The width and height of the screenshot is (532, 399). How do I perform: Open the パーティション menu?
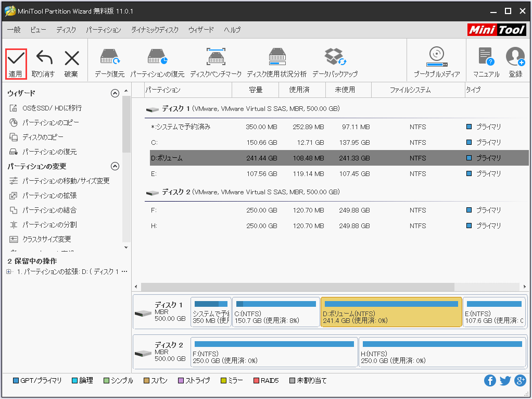coord(103,30)
